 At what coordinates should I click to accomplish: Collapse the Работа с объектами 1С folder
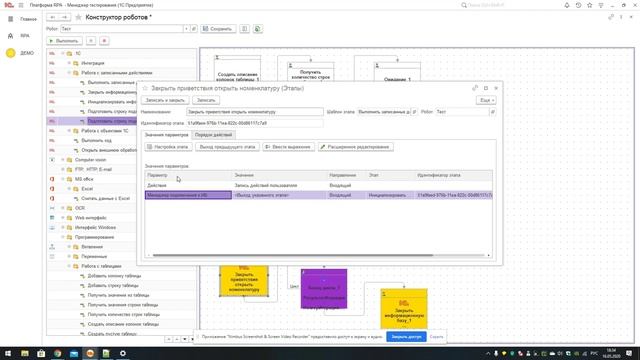click(x=69, y=131)
